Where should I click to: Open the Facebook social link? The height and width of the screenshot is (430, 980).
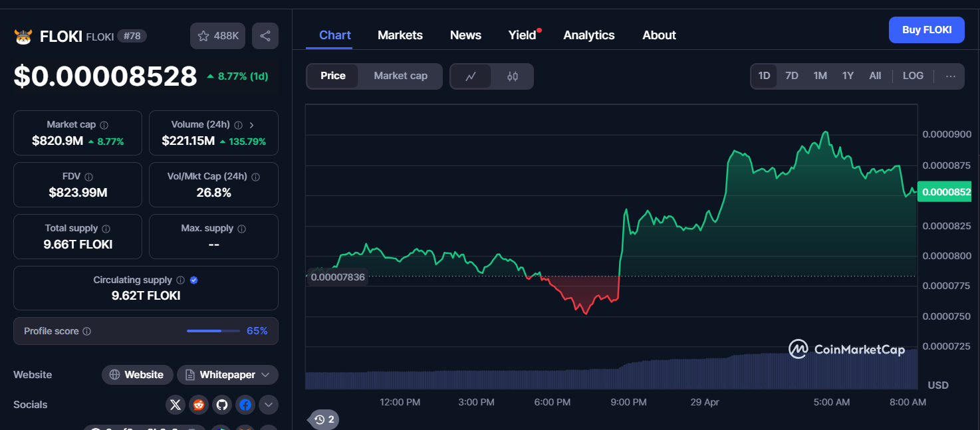point(245,404)
